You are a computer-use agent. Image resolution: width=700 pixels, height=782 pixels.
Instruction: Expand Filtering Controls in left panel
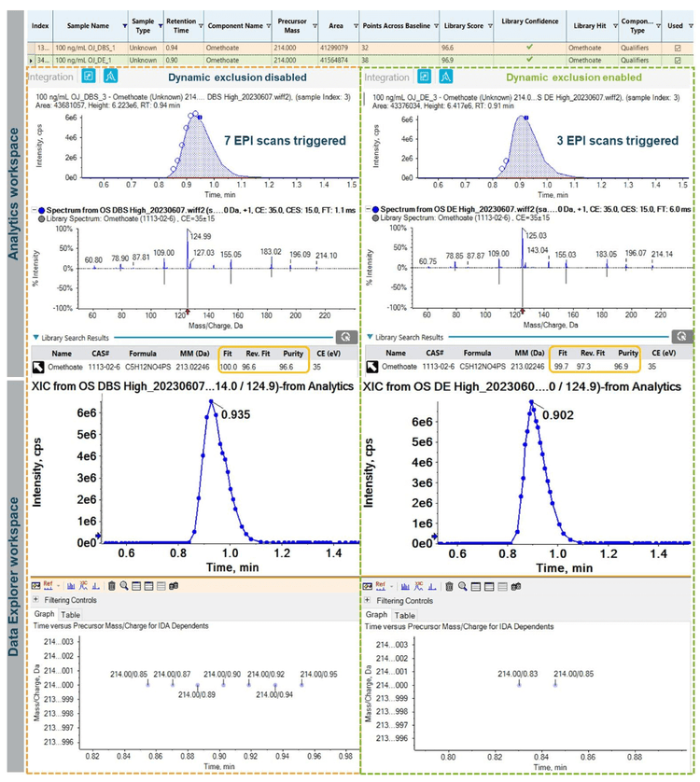[36, 600]
